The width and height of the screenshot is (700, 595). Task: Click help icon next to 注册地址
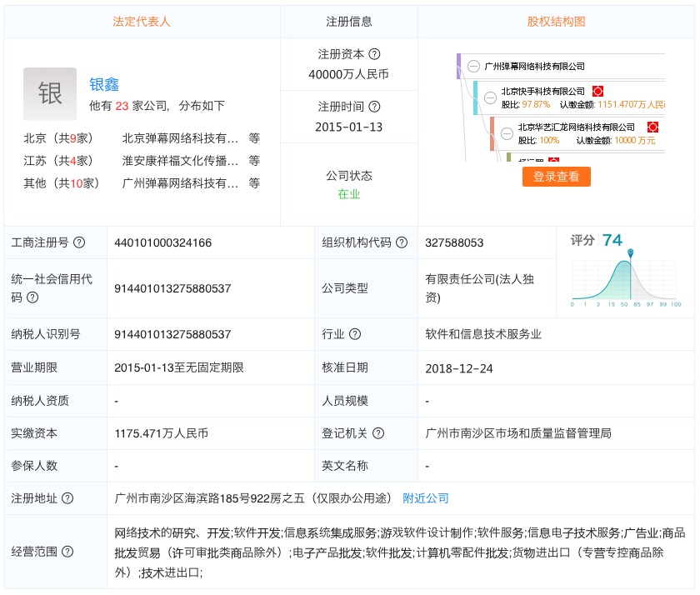coord(67,498)
